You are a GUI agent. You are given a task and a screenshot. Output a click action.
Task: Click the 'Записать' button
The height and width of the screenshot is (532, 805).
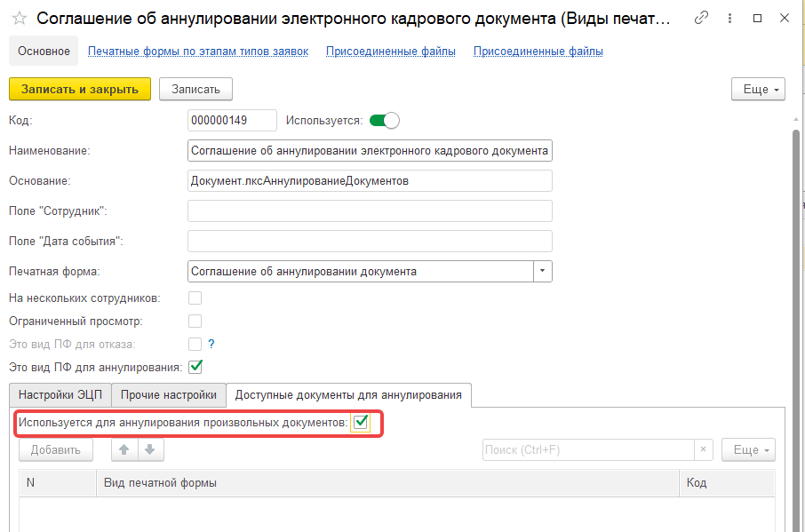pyautogui.click(x=195, y=90)
